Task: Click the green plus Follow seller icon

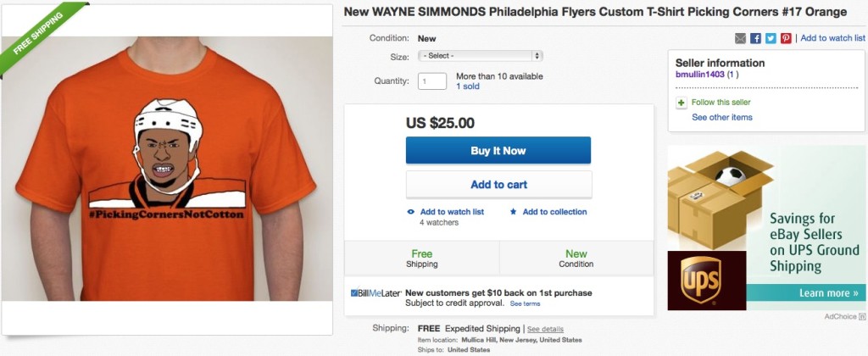Action: click(682, 103)
